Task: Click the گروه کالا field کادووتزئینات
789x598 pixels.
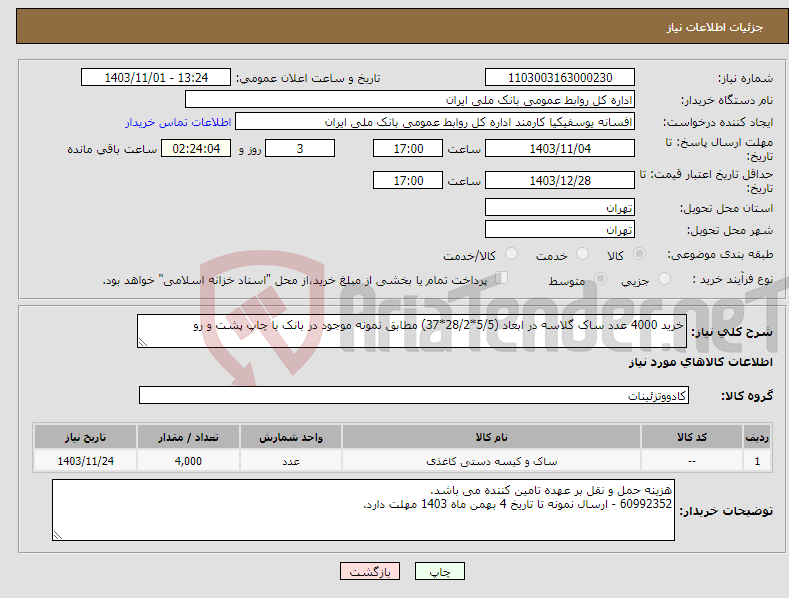Action: [414, 395]
